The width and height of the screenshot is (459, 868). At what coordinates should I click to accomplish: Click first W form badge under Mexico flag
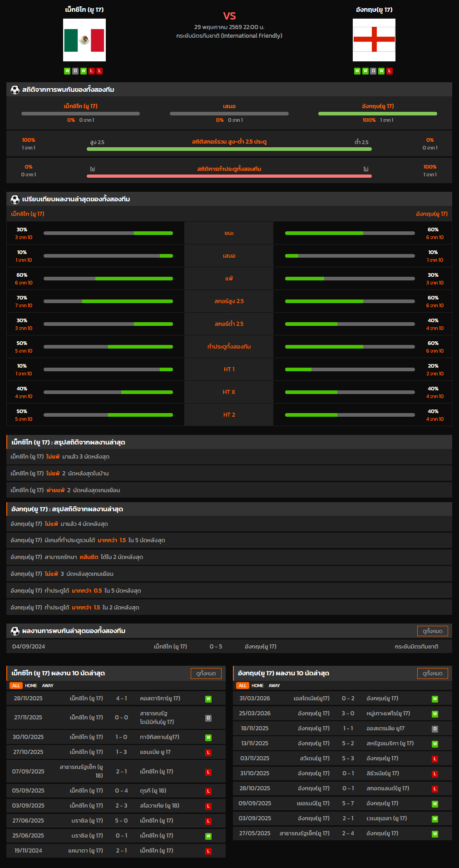tap(67, 71)
